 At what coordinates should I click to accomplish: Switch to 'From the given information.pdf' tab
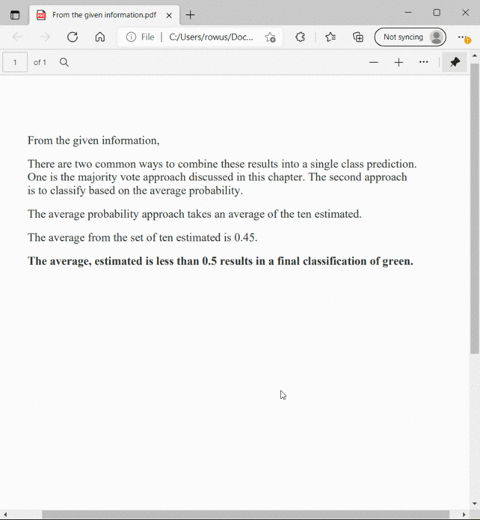pos(104,15)
